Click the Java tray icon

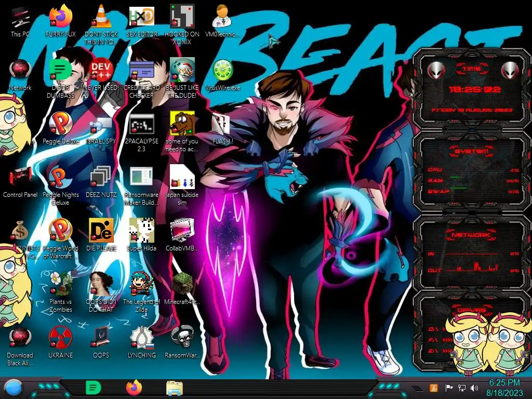[x=434, y=388]
